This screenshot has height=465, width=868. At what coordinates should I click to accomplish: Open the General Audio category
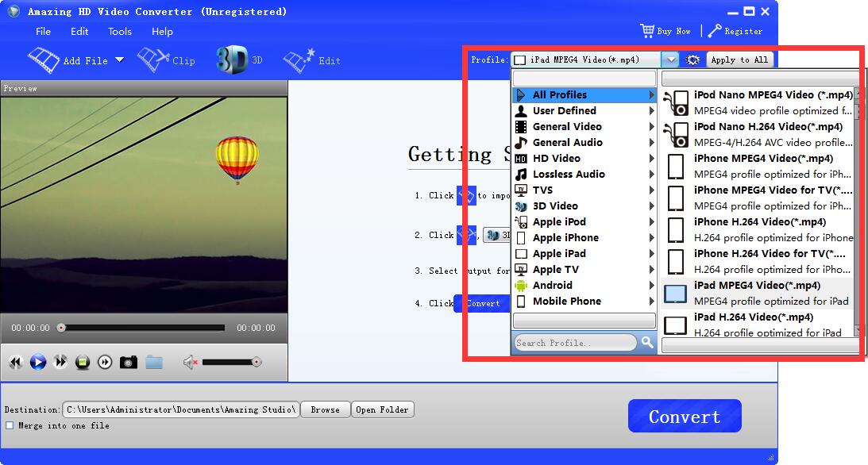[x=584, y=142]
